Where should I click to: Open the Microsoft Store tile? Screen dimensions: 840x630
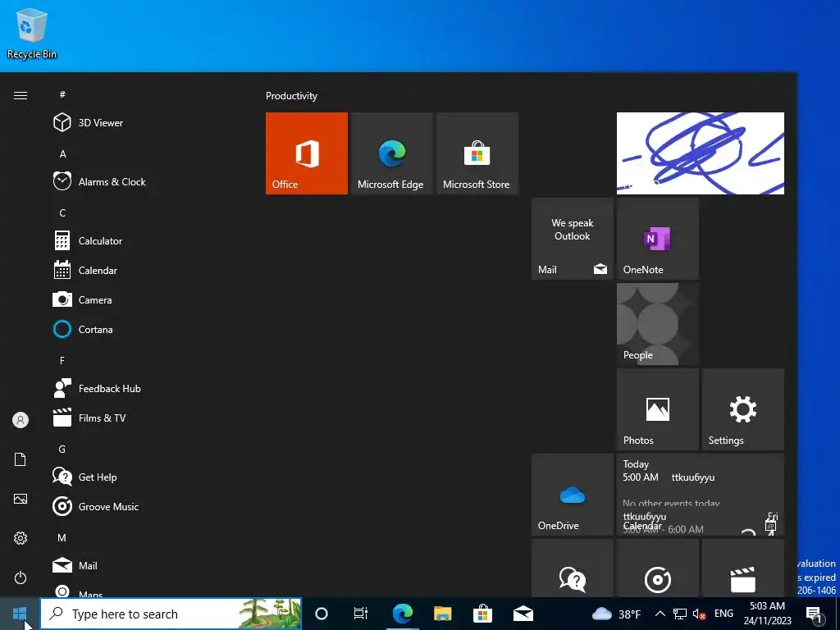tap(477, 153)
